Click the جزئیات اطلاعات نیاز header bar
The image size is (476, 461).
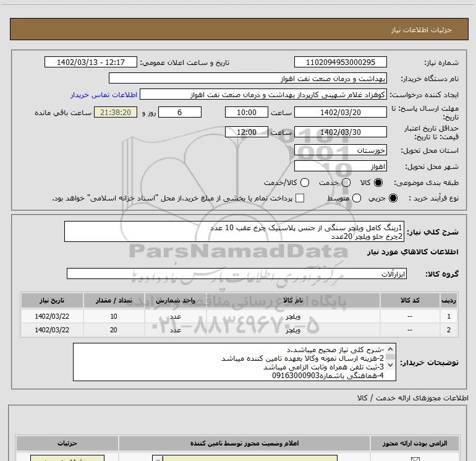239,29
